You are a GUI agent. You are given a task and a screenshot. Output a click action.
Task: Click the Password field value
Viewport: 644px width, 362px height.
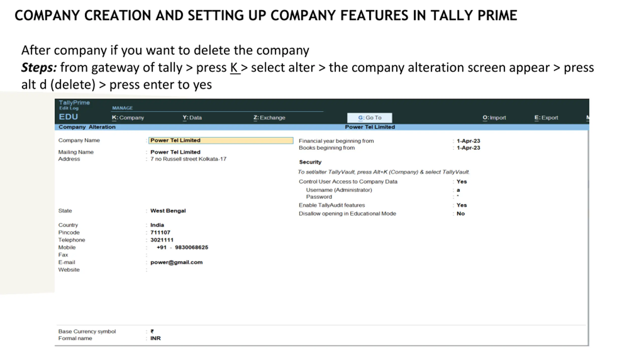click(x=458, y=196)
